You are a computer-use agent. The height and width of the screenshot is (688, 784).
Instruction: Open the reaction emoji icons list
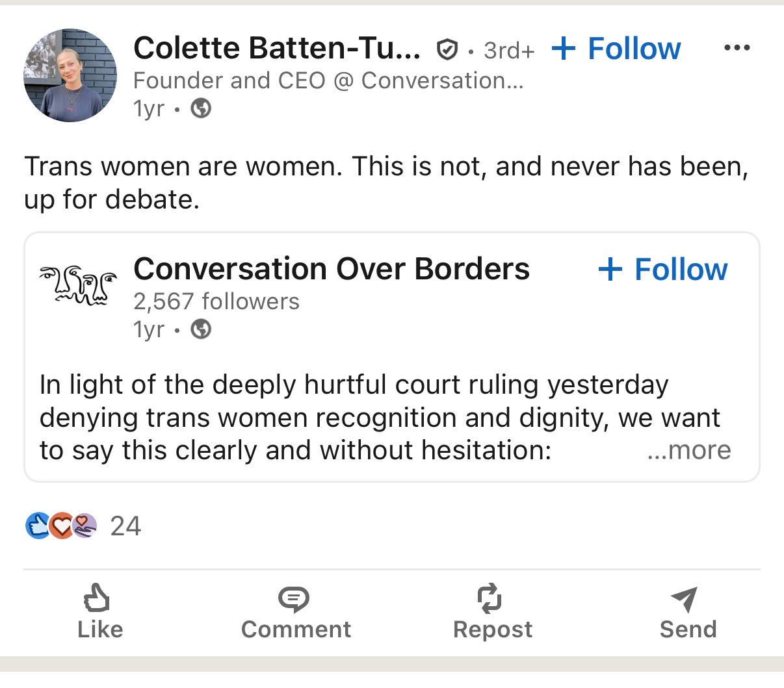pos(61,526)
